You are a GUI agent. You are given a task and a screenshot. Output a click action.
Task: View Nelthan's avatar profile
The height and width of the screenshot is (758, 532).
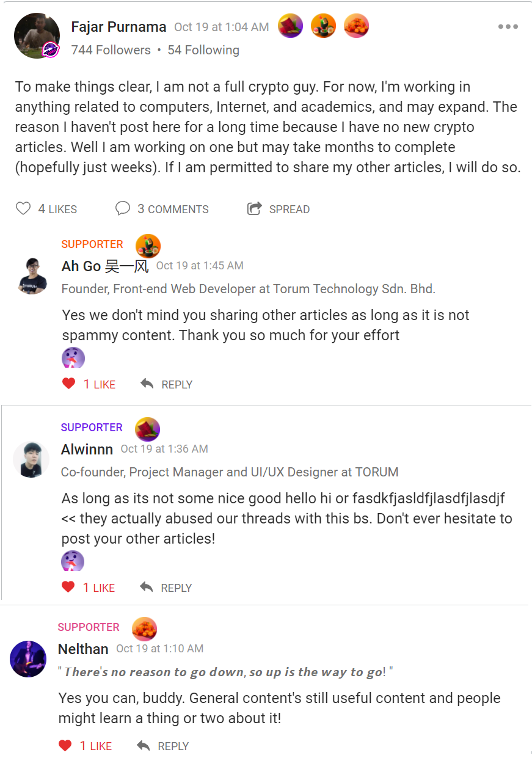coord(28,658)
